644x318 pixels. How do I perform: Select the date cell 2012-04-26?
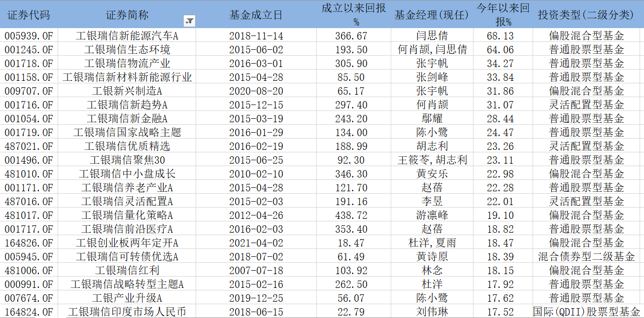coord(256,215)
